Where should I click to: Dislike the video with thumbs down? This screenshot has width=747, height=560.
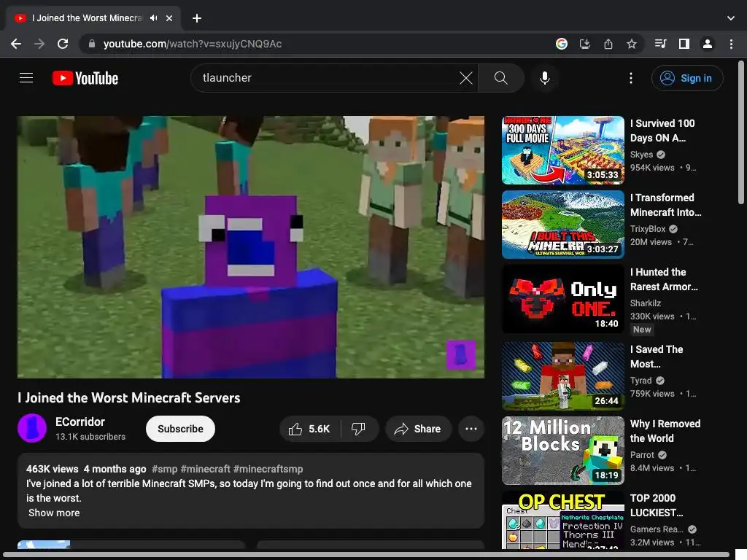click(x=359, y=429)
